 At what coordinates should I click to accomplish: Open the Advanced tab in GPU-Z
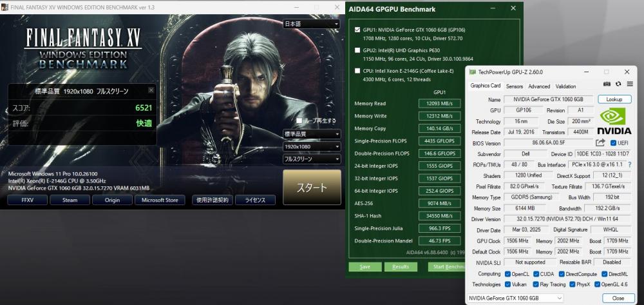[x=539, y=86]
